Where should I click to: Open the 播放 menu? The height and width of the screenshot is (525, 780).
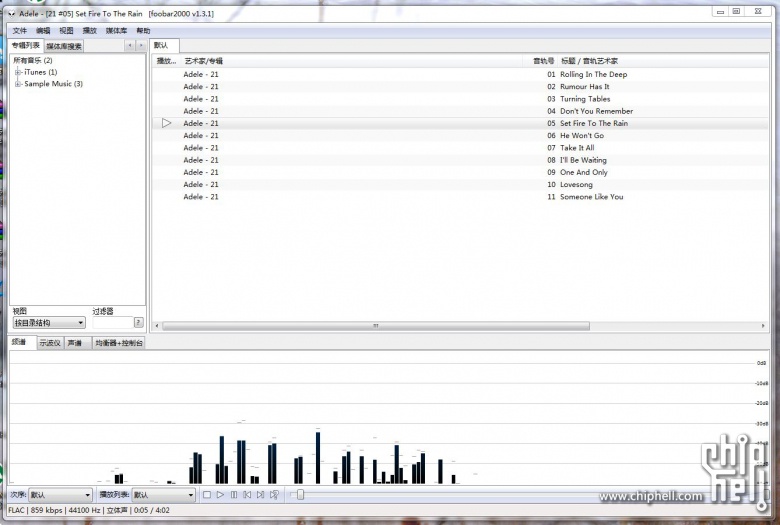[x=90, y=31]
